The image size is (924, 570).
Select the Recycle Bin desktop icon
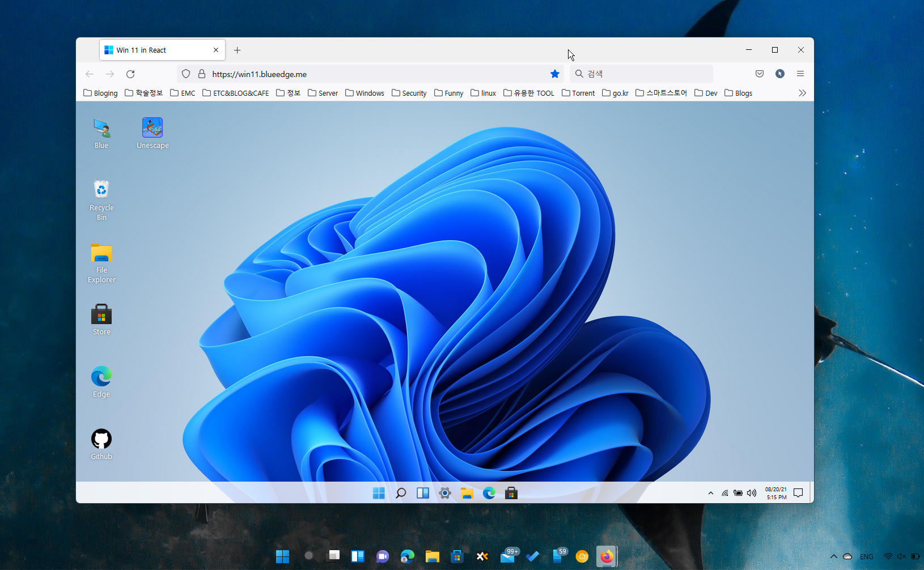(x=101, y=200)
